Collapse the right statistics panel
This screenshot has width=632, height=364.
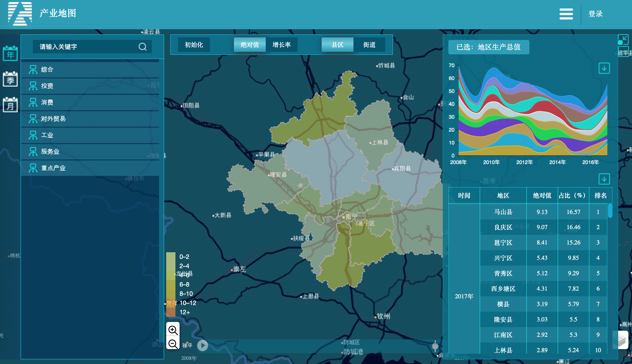pyautogui.click(x=623, y=40)
